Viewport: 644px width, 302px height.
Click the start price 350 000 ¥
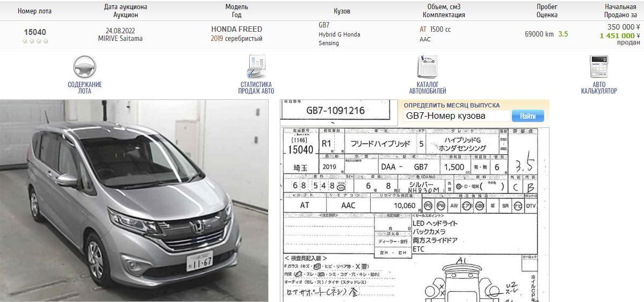point(624,27)
